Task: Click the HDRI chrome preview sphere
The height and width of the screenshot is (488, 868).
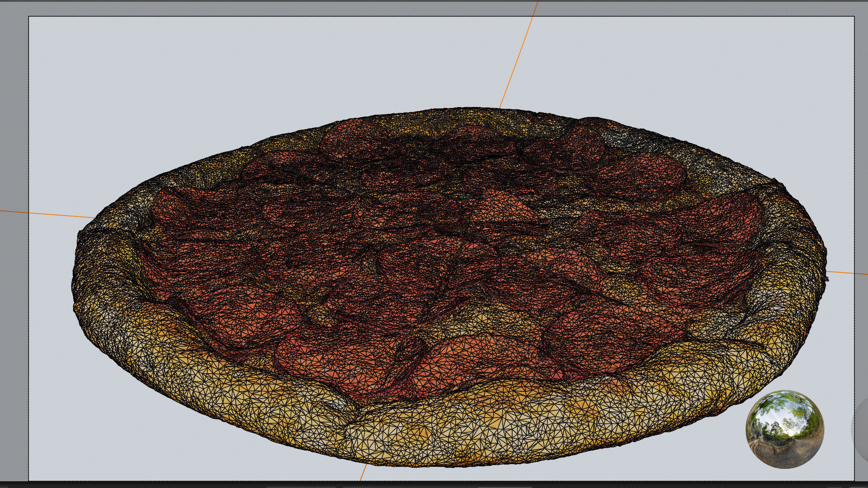Action: click(x=784, y=429)
